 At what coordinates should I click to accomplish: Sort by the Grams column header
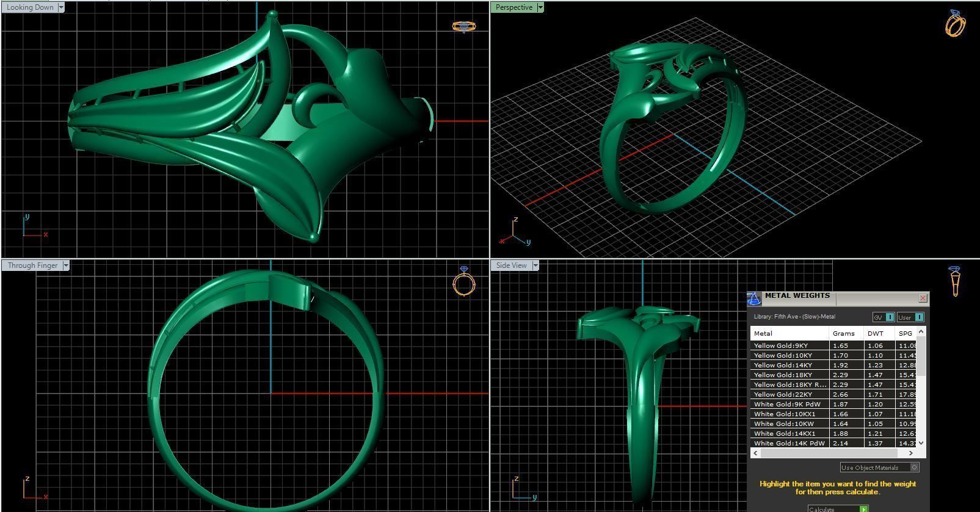coord(846,333)
